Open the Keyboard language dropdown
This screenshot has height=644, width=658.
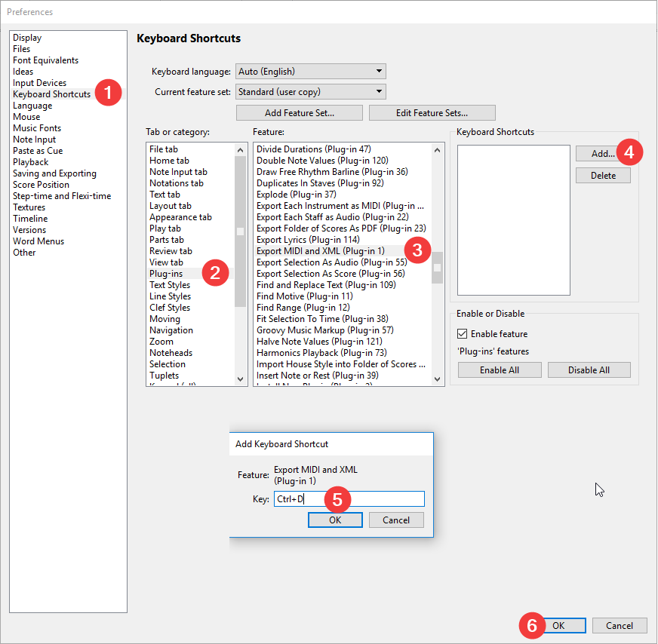[310, 72]
